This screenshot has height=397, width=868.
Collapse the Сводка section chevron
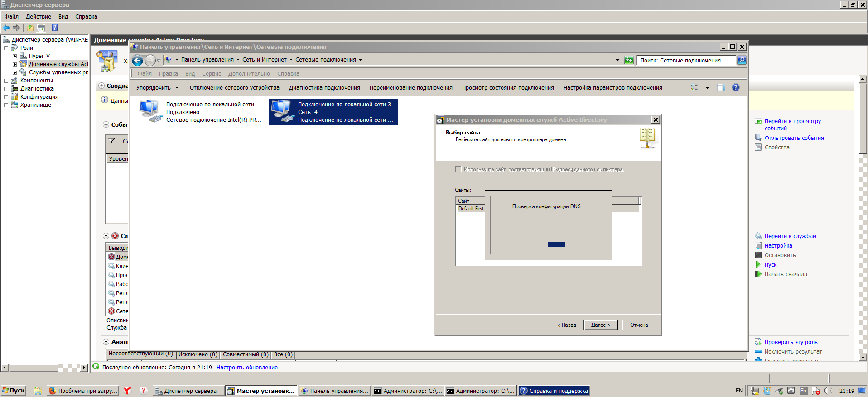[x=101, y=86]
